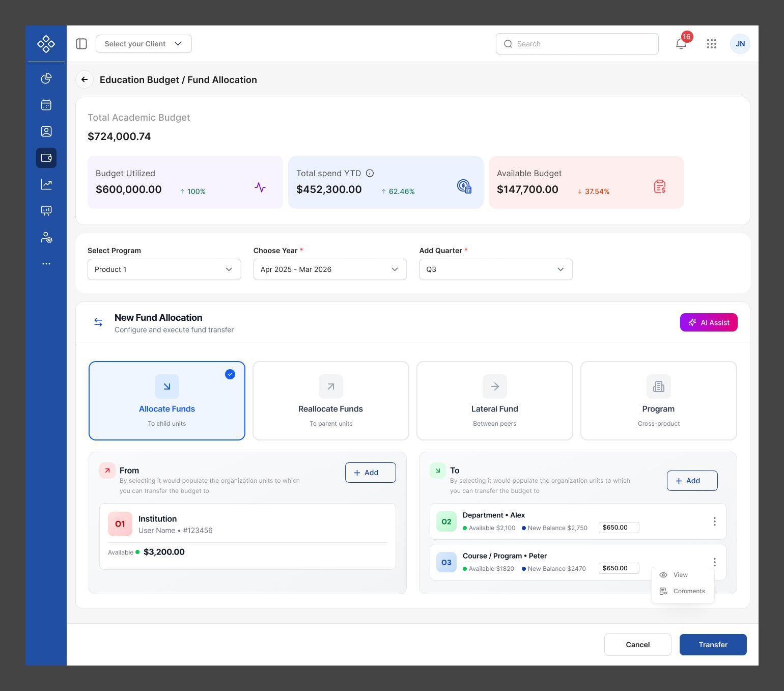This screenshot has width=784, height=691.
Task: Select the Reallocate Funds option card
Action: click(331, 401)
